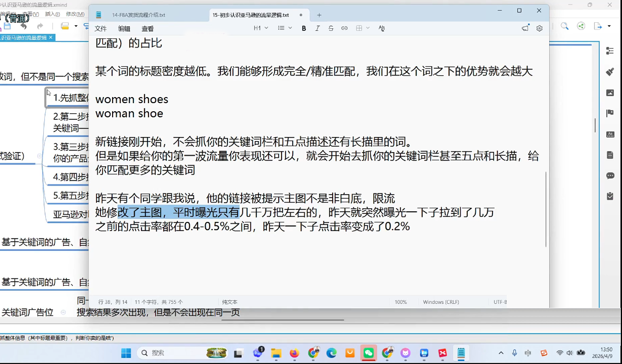Image resolution: width=622 pixels, height=364 pixels.
Task: Expand the H1 heading dropdown
Action: pyautogui.click(x=261, y=28)
